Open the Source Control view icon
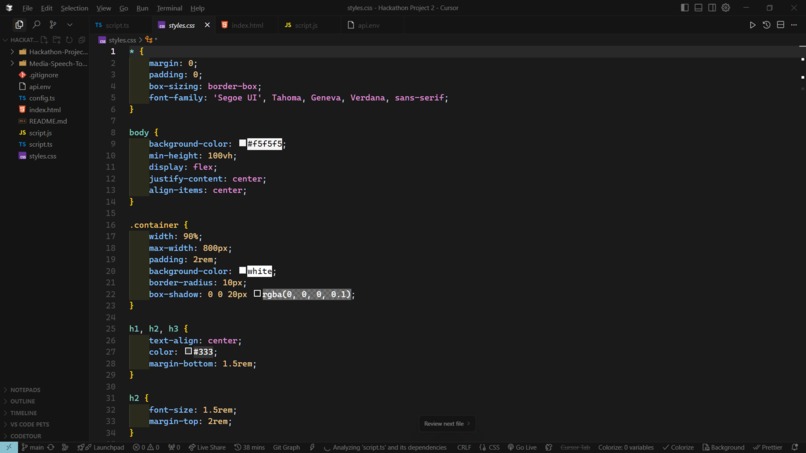The height and width of the screenshot is (453, 806). pyautogui.click(x=52, y=25)
